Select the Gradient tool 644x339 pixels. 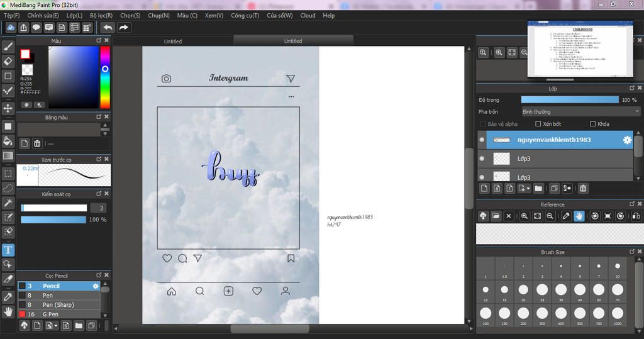coord(8,156)
